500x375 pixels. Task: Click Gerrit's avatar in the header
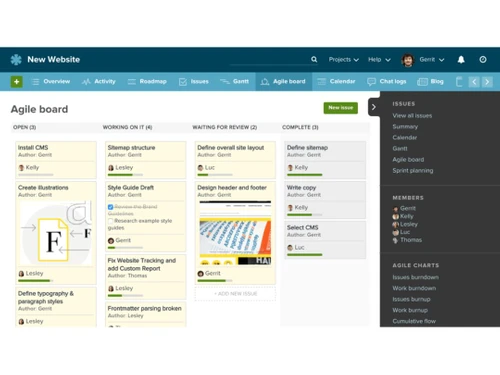(407, 60)
